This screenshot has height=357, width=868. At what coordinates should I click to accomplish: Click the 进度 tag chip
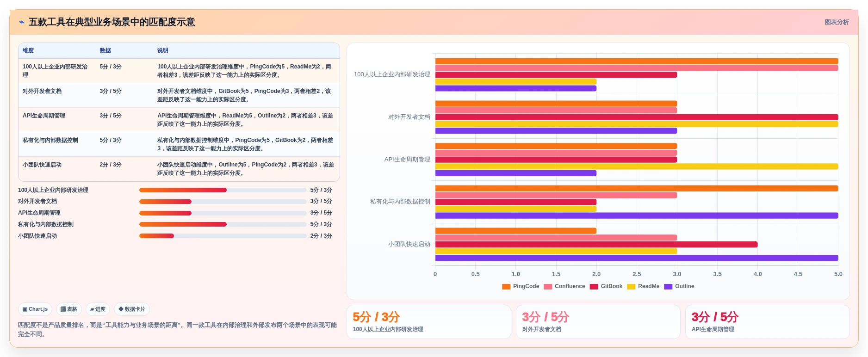(x=98, y=309)
